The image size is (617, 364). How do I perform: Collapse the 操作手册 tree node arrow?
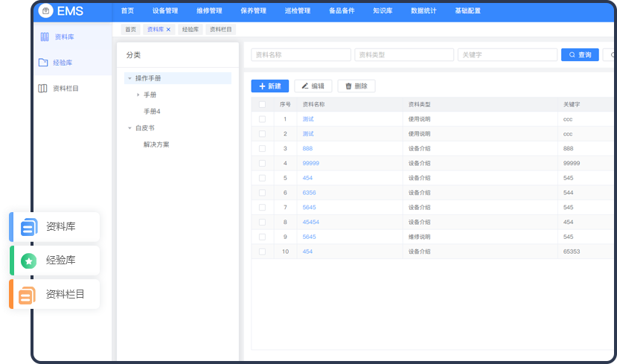(130, 78)
